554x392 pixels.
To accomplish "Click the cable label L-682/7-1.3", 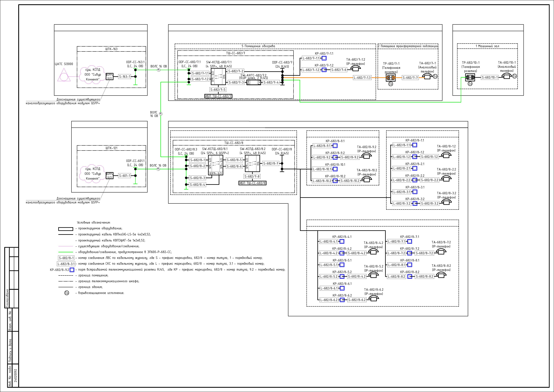I will [x=362, y=78].
